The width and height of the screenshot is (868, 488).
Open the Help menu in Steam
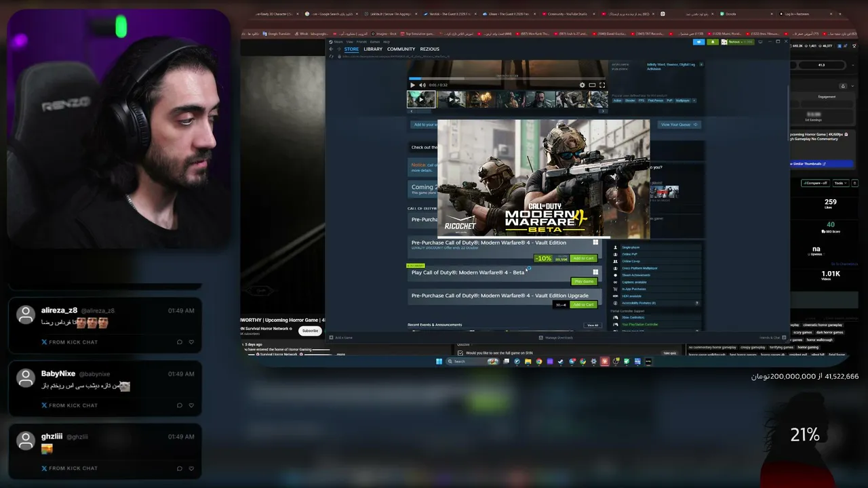click(387, 42)
